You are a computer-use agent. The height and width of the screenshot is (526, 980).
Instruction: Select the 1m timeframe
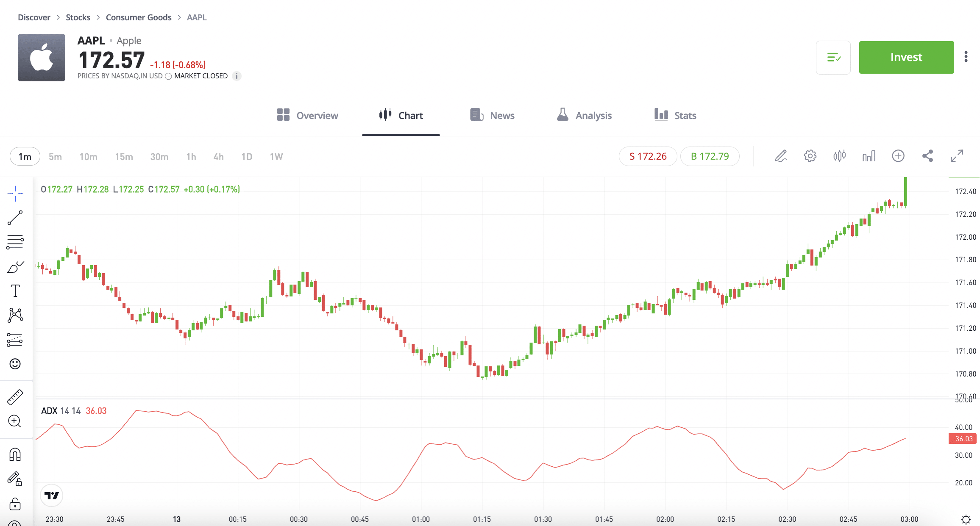(25, 157)
